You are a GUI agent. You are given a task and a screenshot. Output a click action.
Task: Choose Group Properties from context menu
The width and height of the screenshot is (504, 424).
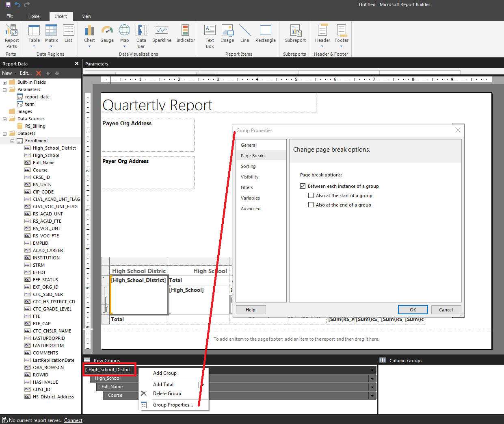(x=173, y=405)
